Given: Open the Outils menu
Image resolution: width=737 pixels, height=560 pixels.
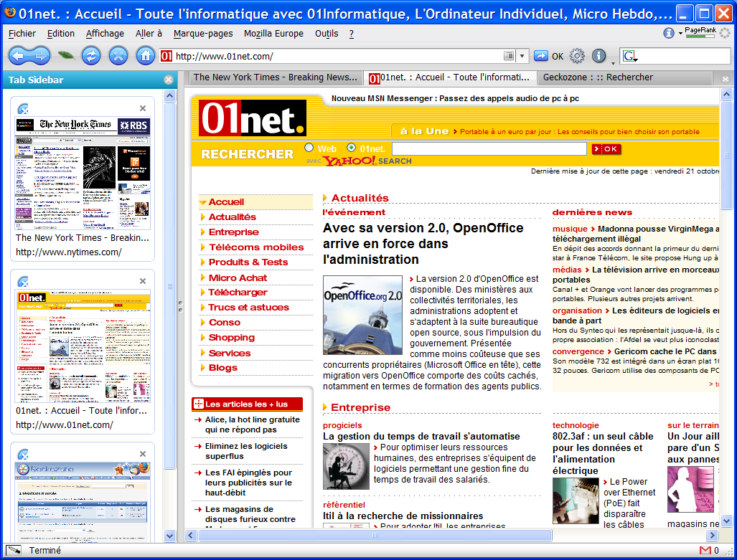Looking at the screenshot, I should pos(327,34).
